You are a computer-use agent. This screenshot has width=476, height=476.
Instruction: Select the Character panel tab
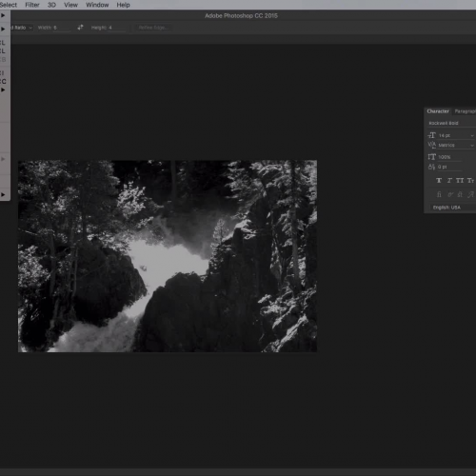438,111
